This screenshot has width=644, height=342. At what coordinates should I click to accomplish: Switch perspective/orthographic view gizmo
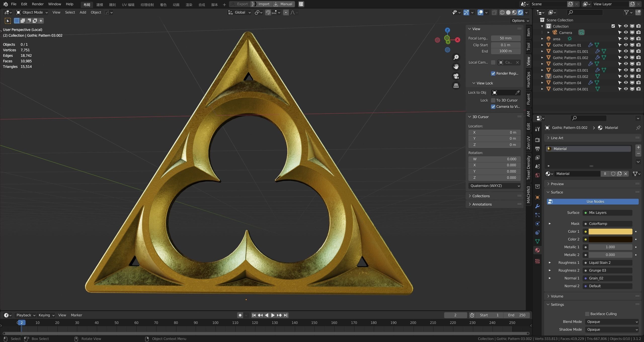pyautogui.click(x=456, y=86)
